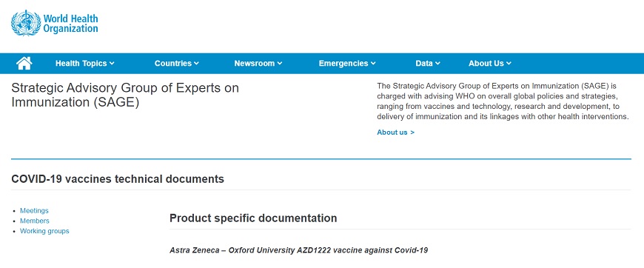644x268 pixels.
Task: Open the Meetings sidebar link
Action: [x=34, y=210]
